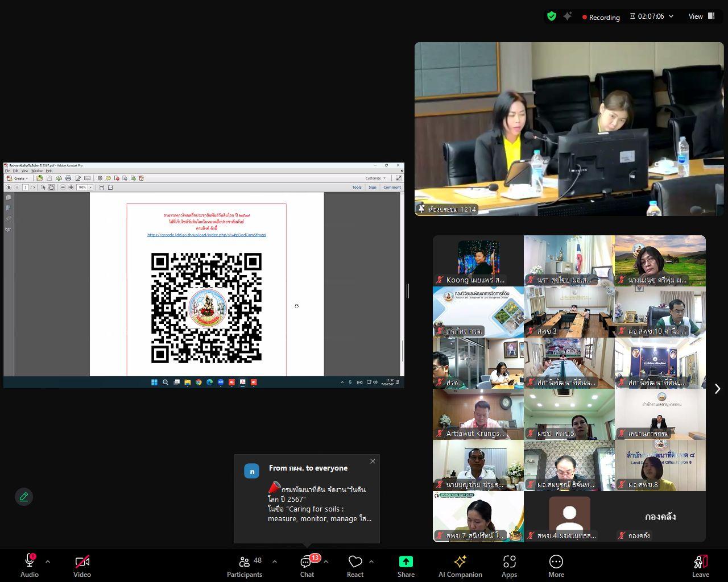Open the Chat panel
Screen dimensions: 728x582
pos(307,566)
